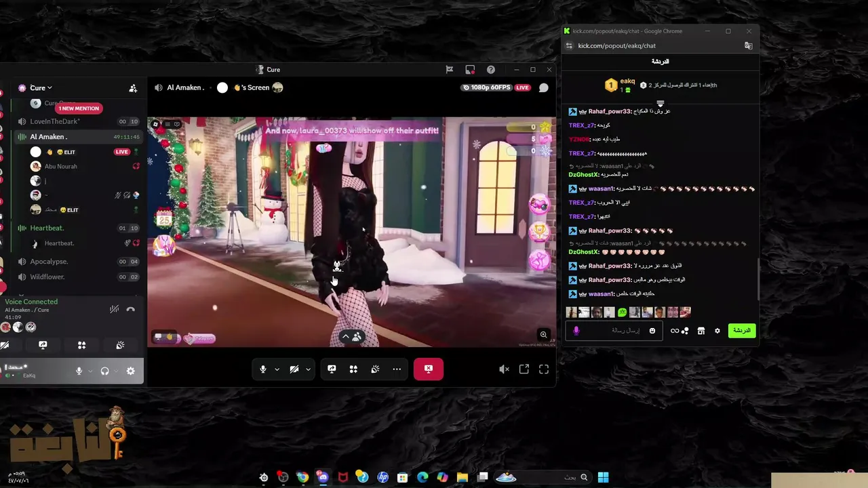
Task: Click the magnifier zoom icon on the stream
Action: 543,335
